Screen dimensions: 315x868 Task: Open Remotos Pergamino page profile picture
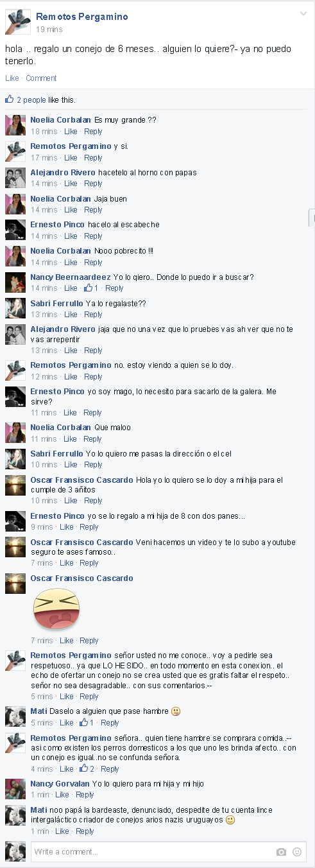(x=17, y=22)
